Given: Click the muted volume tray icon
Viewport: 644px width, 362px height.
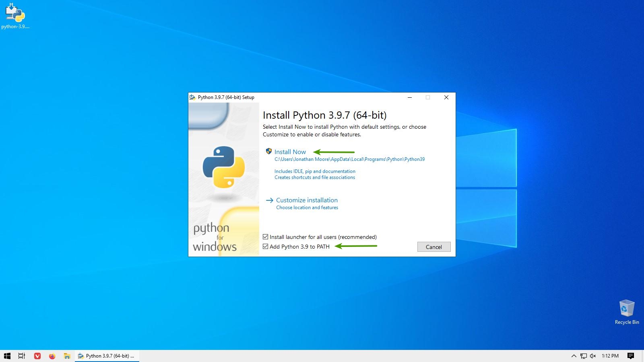Looking at the screenshot, I should click(593, 356).
